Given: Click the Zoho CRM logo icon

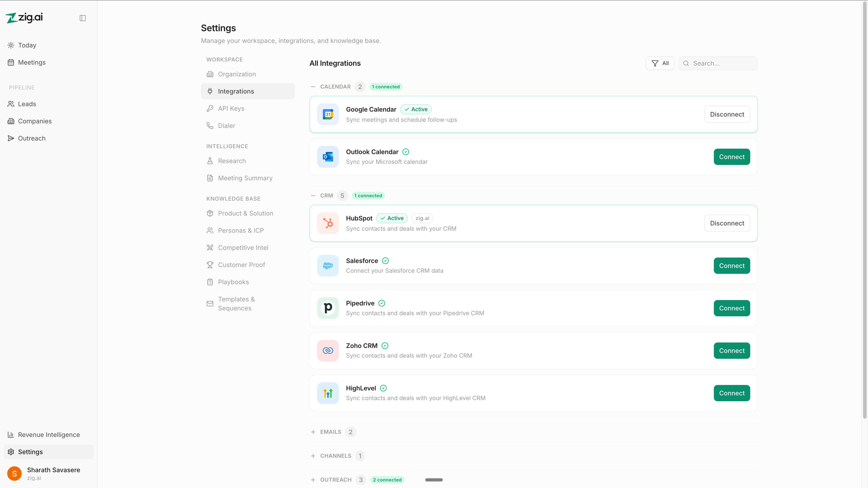Looking at the screenshot, I should (x=328, y=350).
